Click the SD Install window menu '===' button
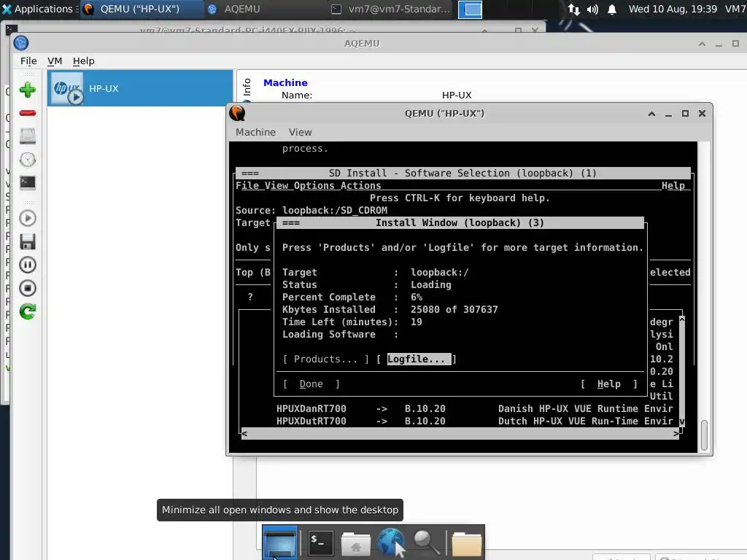 click(250, 174)
